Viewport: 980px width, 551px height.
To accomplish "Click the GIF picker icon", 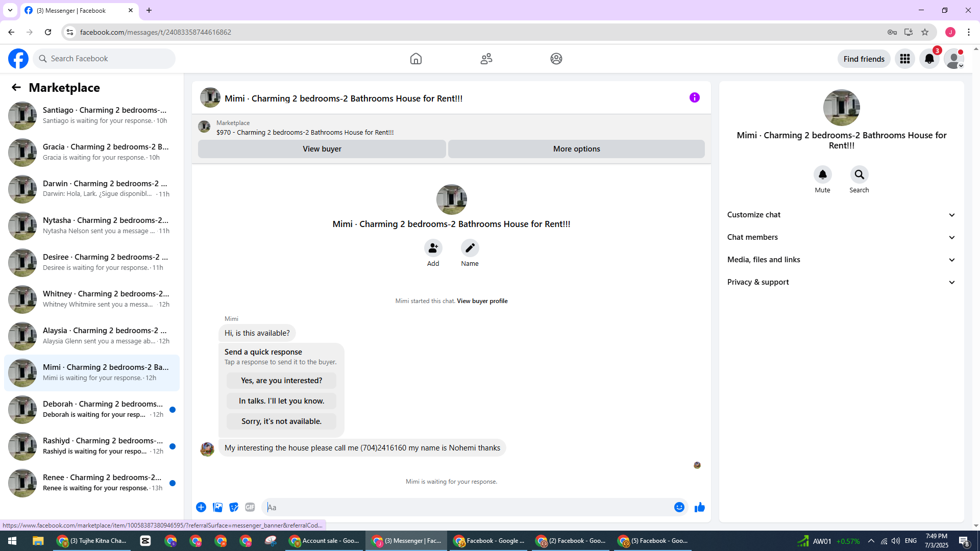I will click(x=250, y=507).
